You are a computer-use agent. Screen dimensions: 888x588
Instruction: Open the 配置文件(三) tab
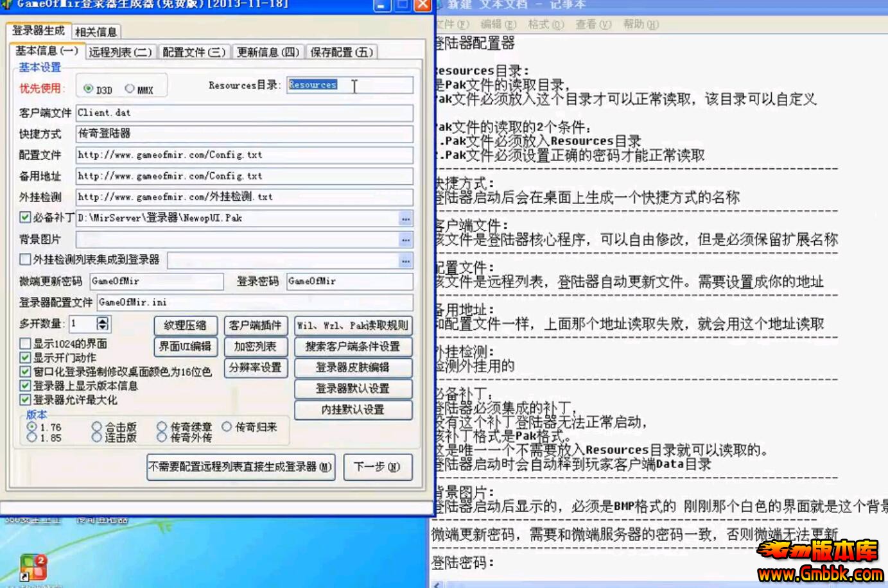coord(194,52)
